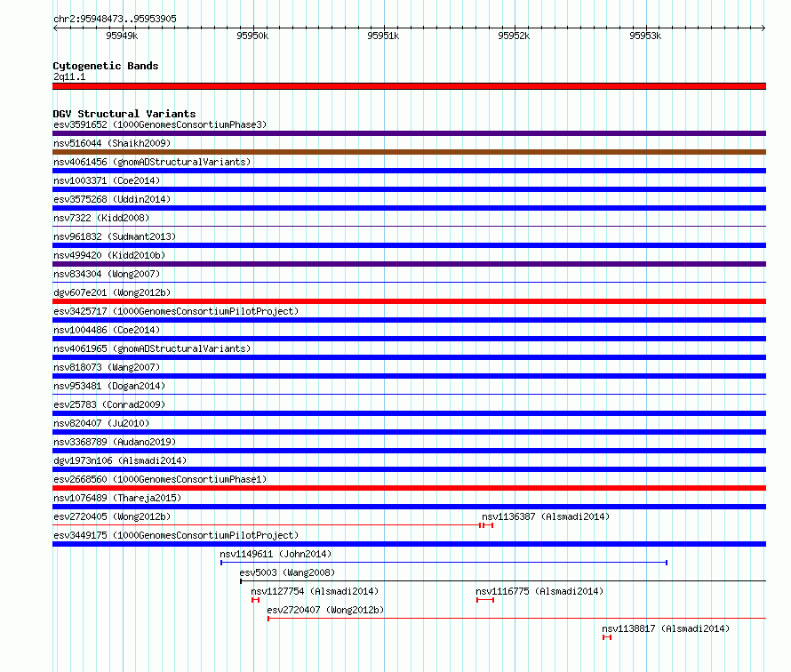791x672 pixels.
Task: Click red bar of esv2668560 1000GenomesConsortiumPhase1
Action: point(409,488)
